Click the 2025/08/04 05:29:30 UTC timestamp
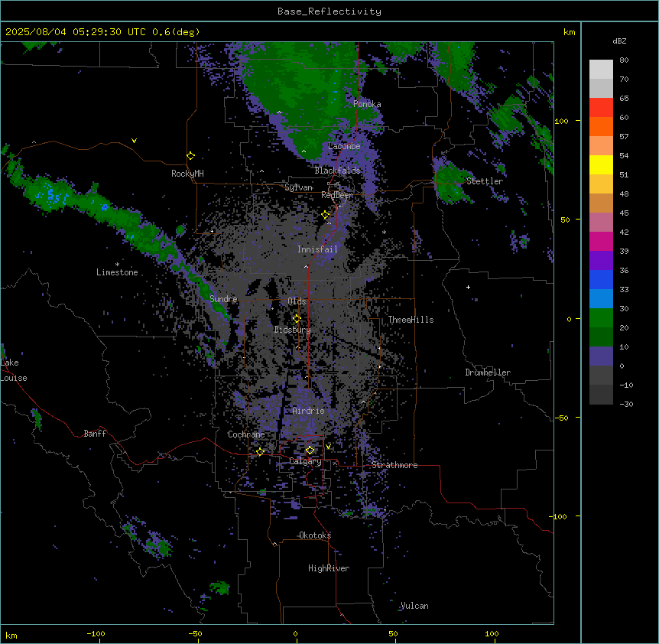 76,32
